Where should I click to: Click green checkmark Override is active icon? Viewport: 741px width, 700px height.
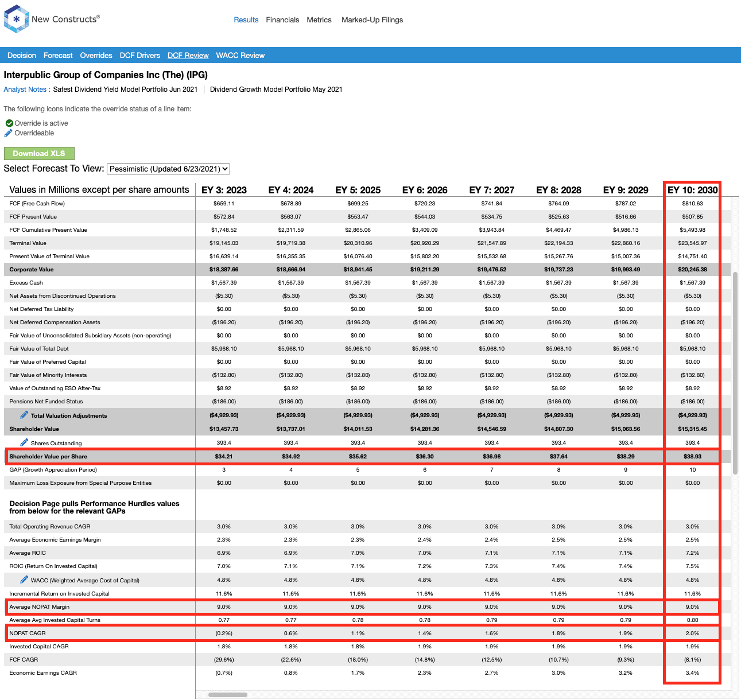pyautogui.click(x=9, y=123)
